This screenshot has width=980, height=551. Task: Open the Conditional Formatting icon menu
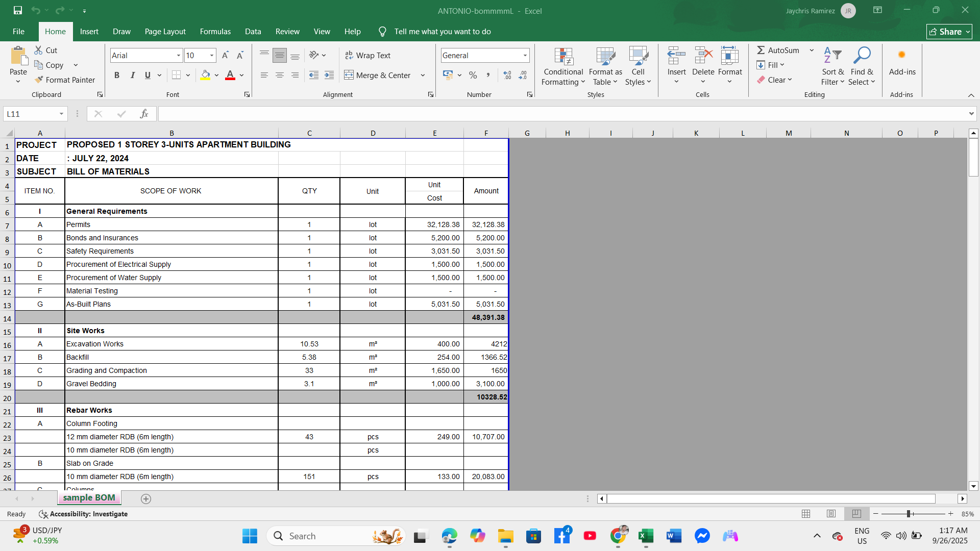563,66
